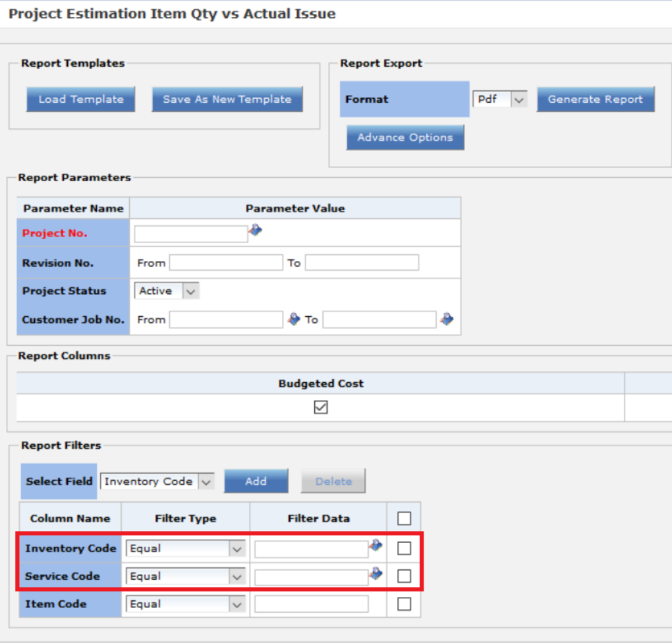Open the Service Code filter data lookup icon
The image size is (672, 643).
(x=376, y=573)
